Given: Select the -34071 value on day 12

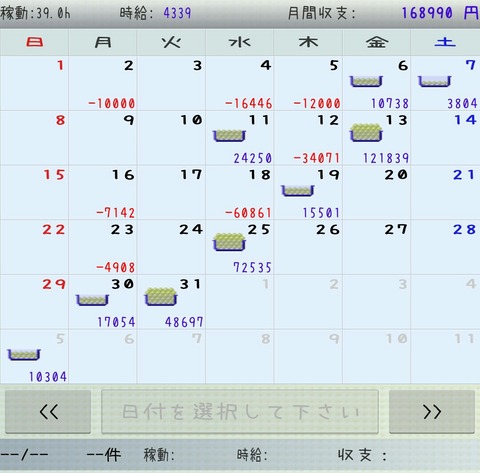Looking at the screenshot, I should coord(317,158).
